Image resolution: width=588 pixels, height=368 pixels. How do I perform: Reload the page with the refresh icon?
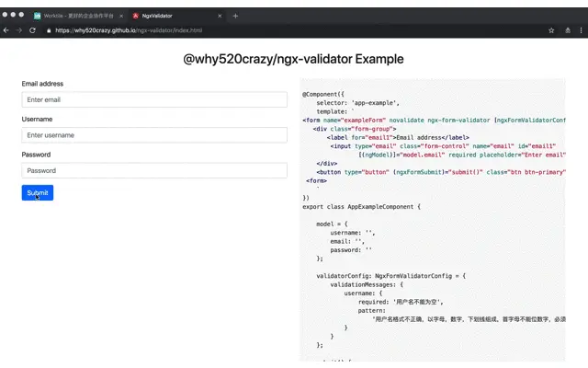[33, 30]
